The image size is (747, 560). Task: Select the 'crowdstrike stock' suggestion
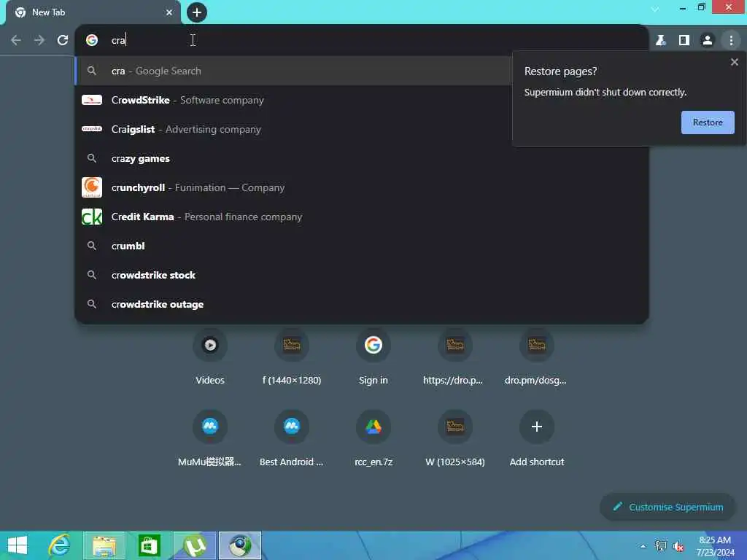362,275
